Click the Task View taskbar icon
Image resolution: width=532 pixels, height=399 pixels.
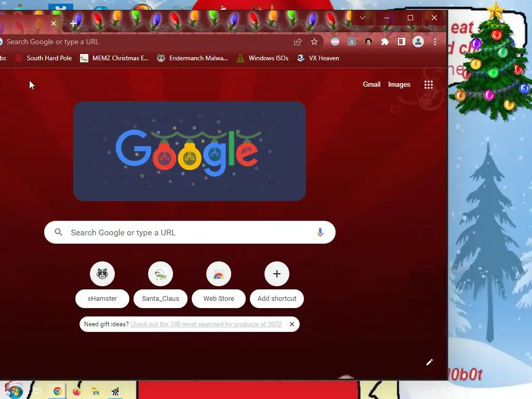tap(37, 391)
